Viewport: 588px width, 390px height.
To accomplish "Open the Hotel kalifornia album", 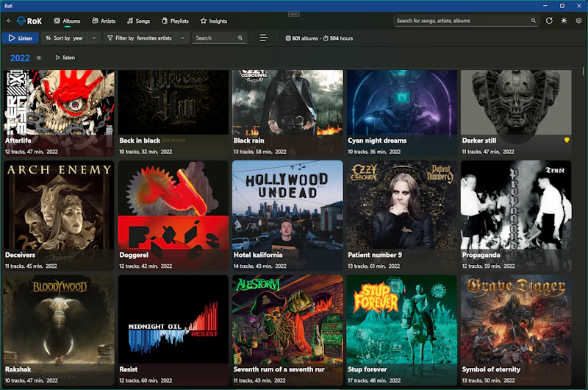I will [x=287, y=216].
